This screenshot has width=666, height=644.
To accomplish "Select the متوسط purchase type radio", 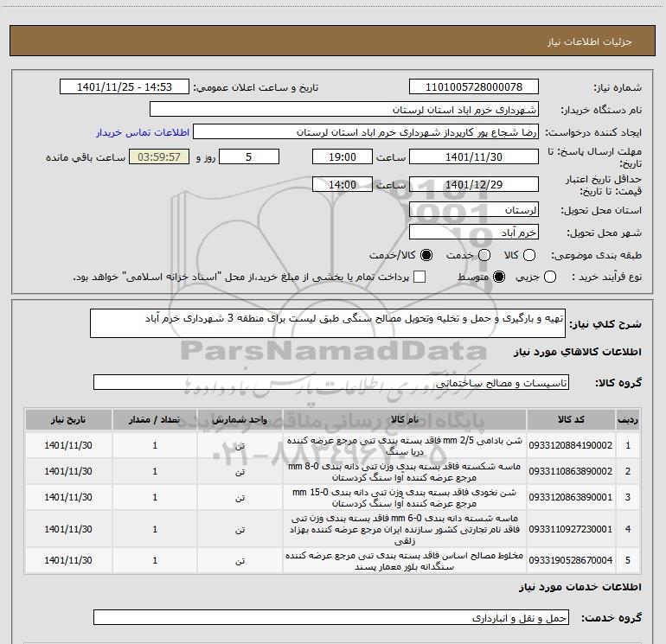I will point(499,277).
